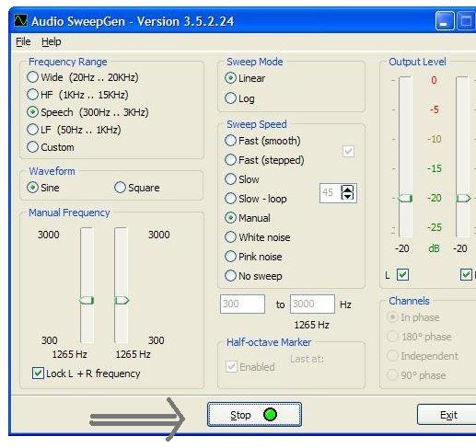This screenshot has width=476, height=448.
Task: Select Independent channel mode
Action: click(x=423, y=356)
